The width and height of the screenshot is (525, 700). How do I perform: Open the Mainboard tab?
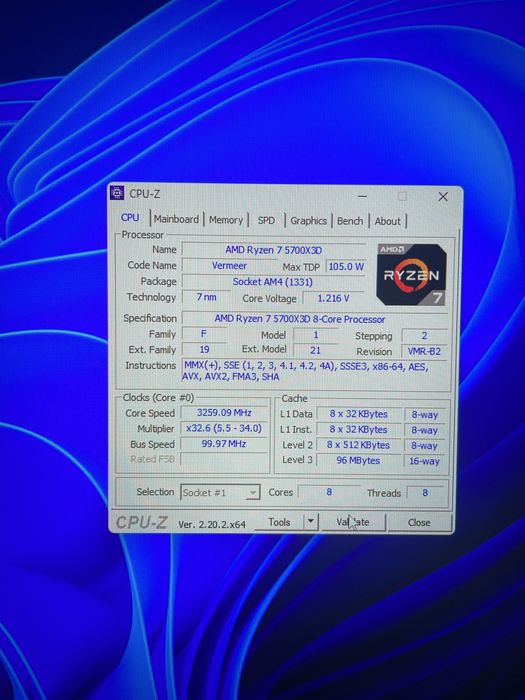click(x=176, y=219)
